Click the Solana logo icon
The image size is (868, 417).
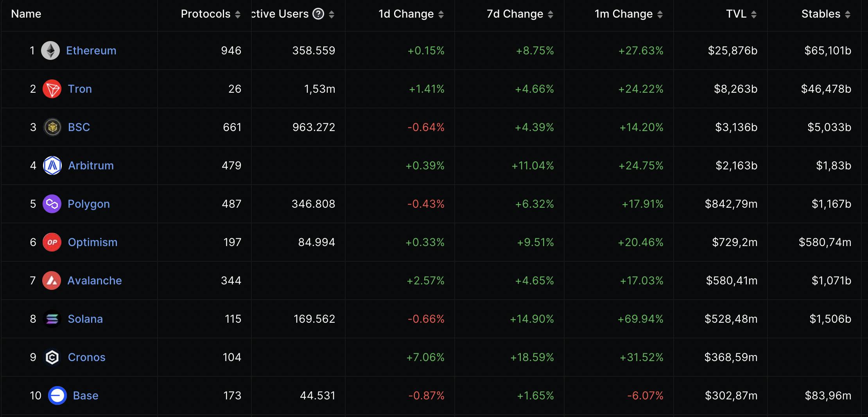(x=52, y=319)
